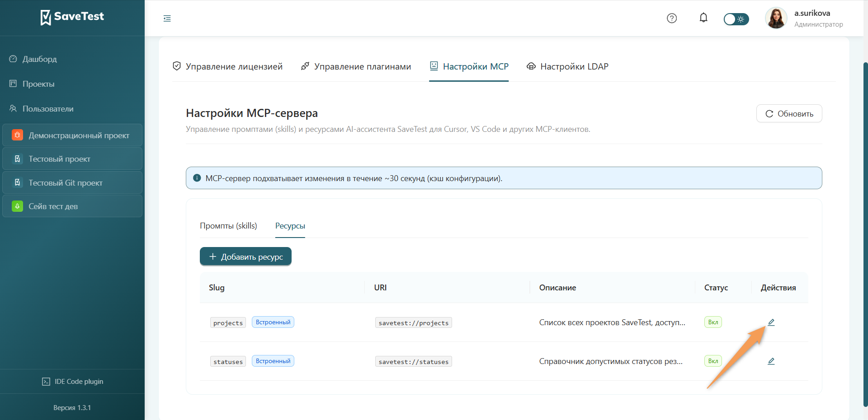Image resolution: width=868 pixels, height=420 pixels.
Task: Open the Демонстрационный проект project
Action: 72,135
